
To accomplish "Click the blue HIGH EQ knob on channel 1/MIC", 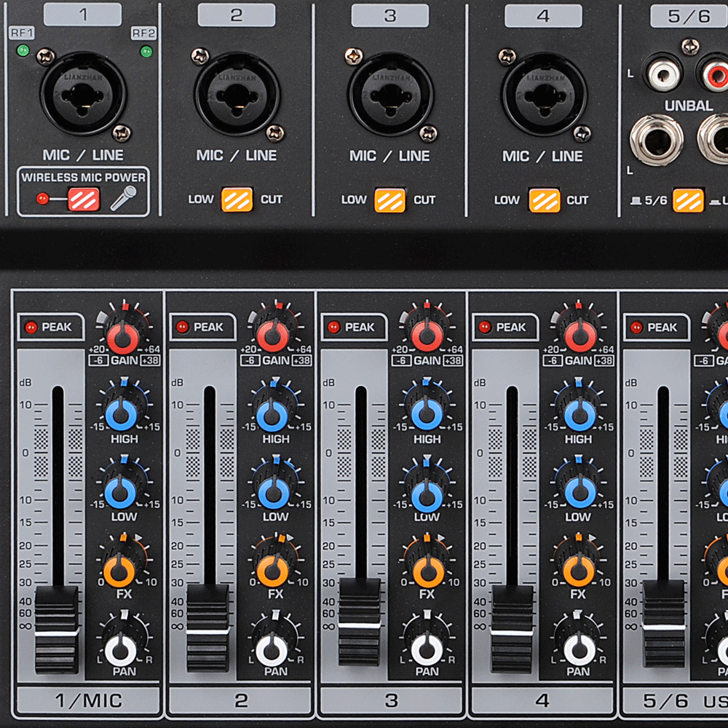I will 122,414.
